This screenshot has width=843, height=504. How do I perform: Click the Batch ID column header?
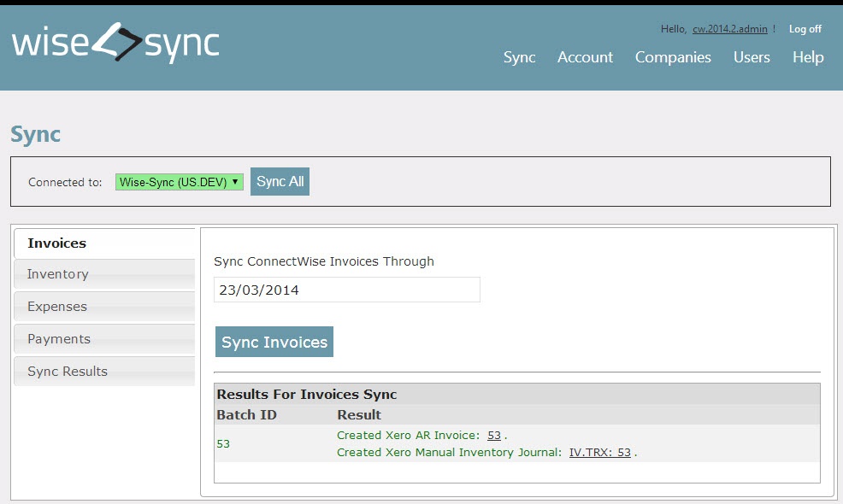[x=246, y=415]
